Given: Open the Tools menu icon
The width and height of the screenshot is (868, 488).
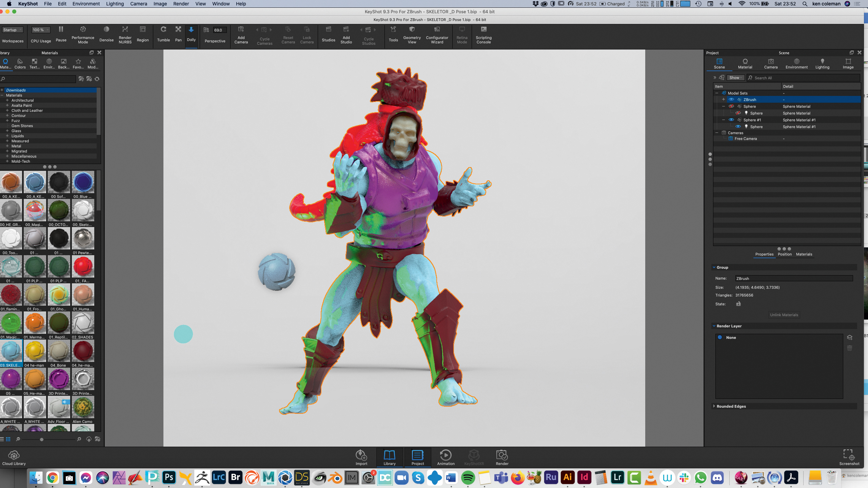Looking at the screenshot, I should [x=393, y=34].
